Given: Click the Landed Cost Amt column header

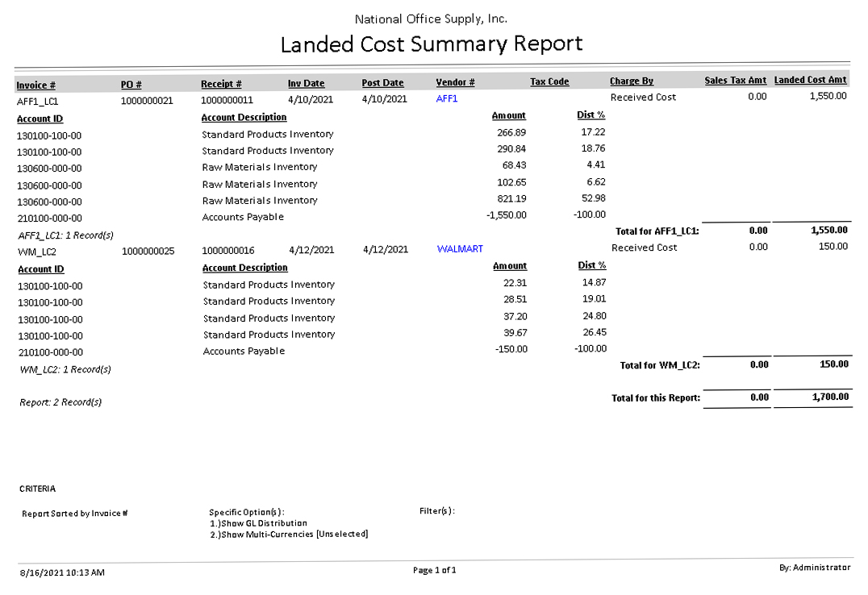Looking at the screenshot, I should coord(810,81).
